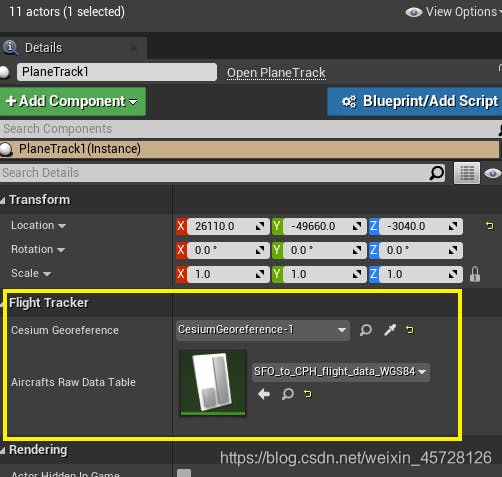
Task: Toggle the Scale ratio lock
Action: [x=475, y=274]
